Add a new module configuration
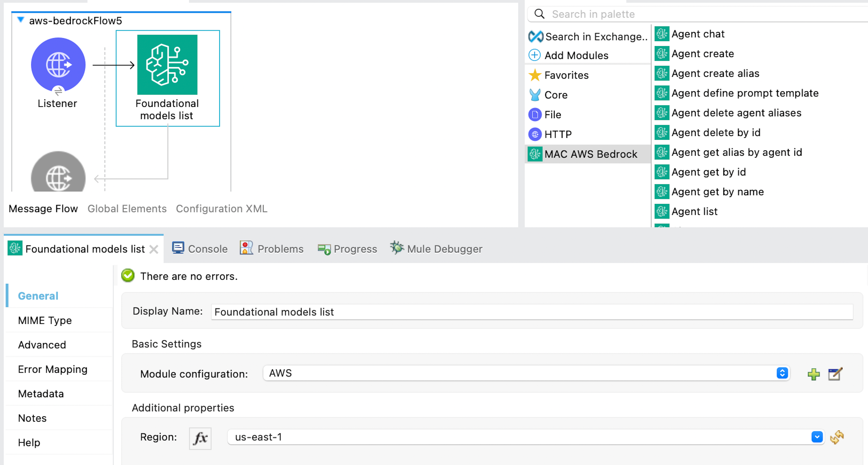This screenshot has width=868, height=465. pos(814,374)
